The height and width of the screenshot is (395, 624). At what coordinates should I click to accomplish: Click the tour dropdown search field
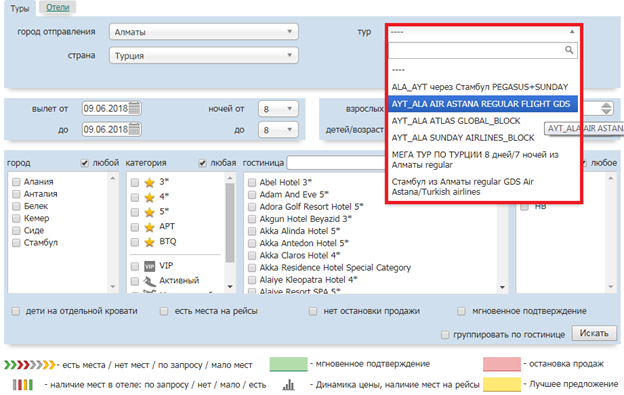click(x=483, y=50)
